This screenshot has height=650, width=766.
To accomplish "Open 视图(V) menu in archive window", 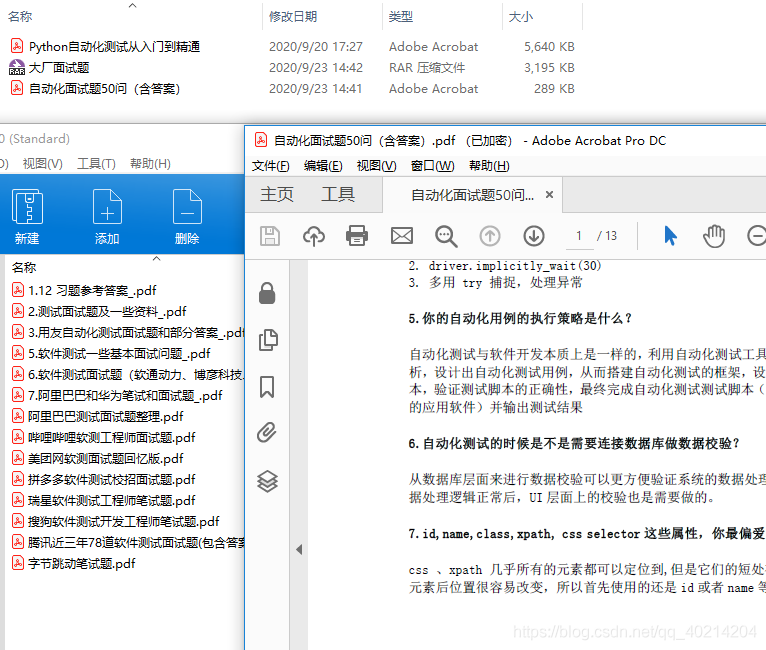I will click(43, 164).
